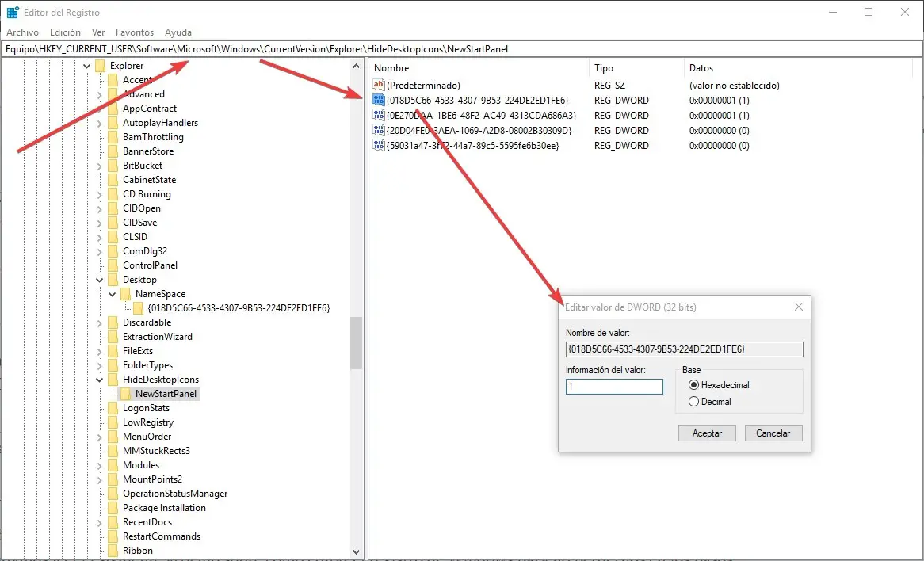The height and width of the screenshot is (561, 924).
Task: Click the FileExts folder icon
Action: 113,350
